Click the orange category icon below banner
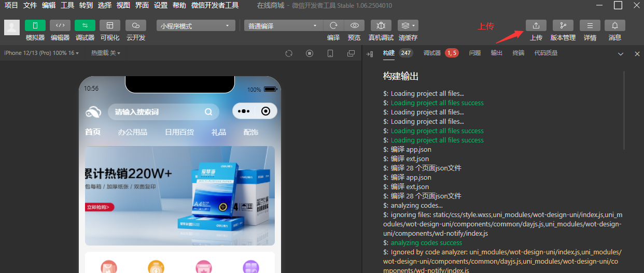 [x=157, y=267]
